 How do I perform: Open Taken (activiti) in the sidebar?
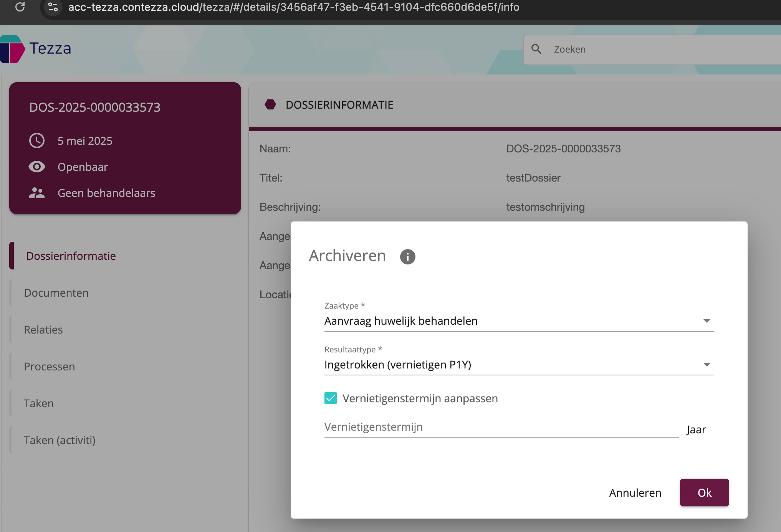click(x=60, y=440)
